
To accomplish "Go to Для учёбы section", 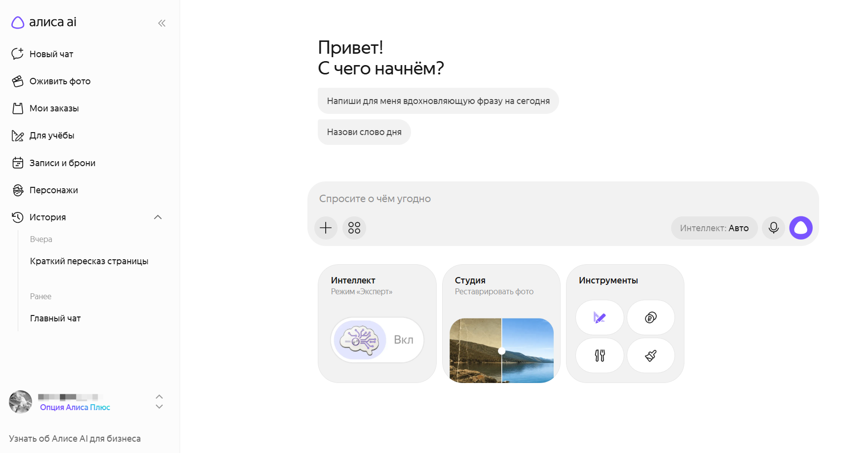I will click(x=52, y=136).
